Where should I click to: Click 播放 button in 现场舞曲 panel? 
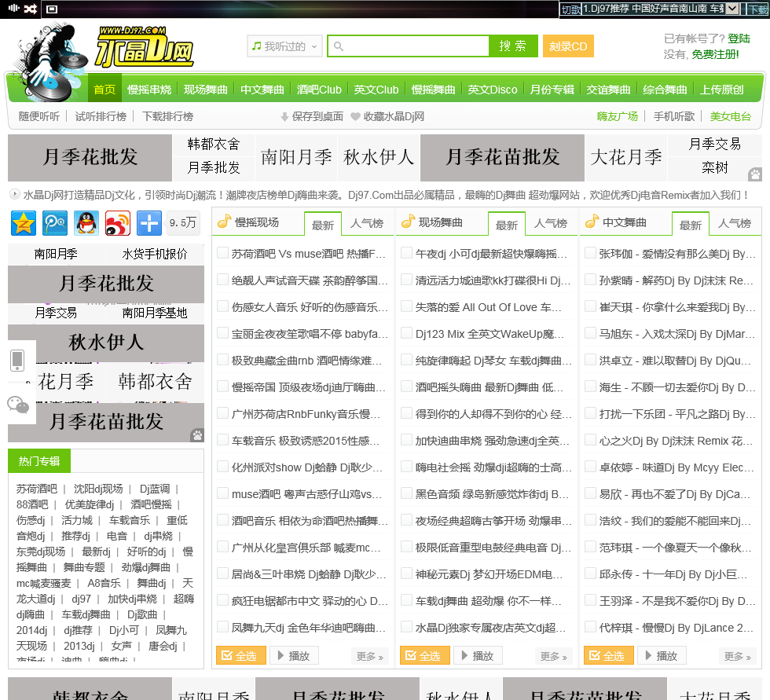pos(478,656)
